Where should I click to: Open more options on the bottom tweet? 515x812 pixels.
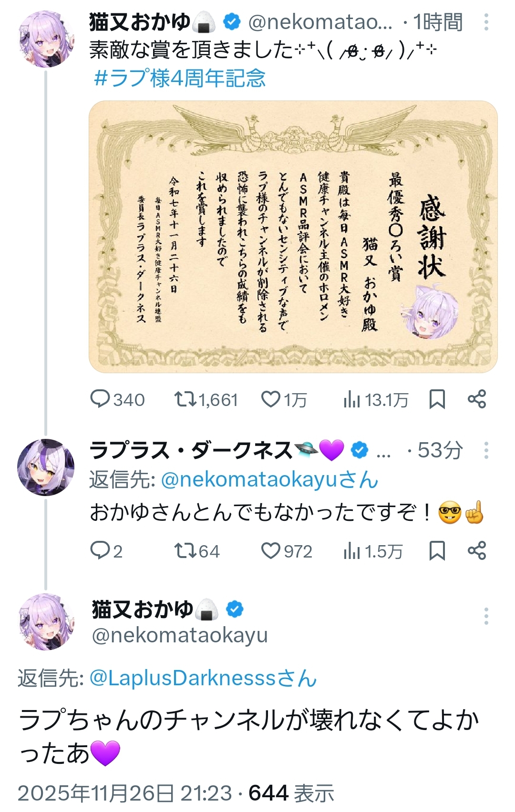(486, 616)
